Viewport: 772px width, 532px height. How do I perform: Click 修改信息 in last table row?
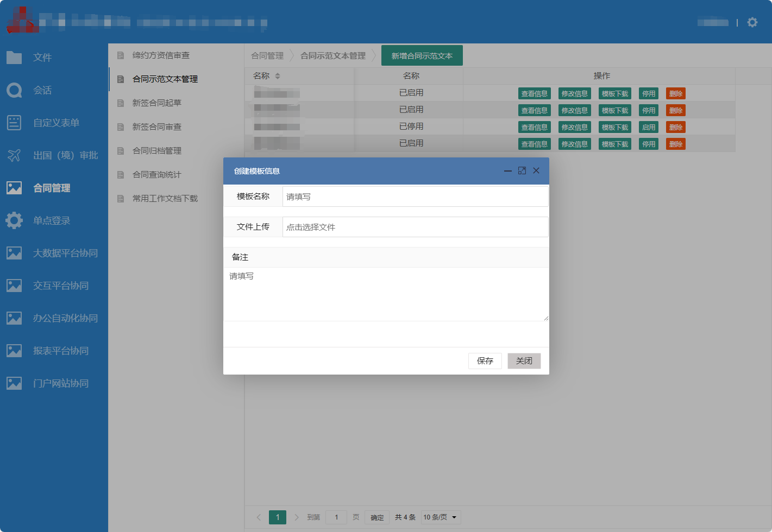pyautogui.click(x=575, y=144)
